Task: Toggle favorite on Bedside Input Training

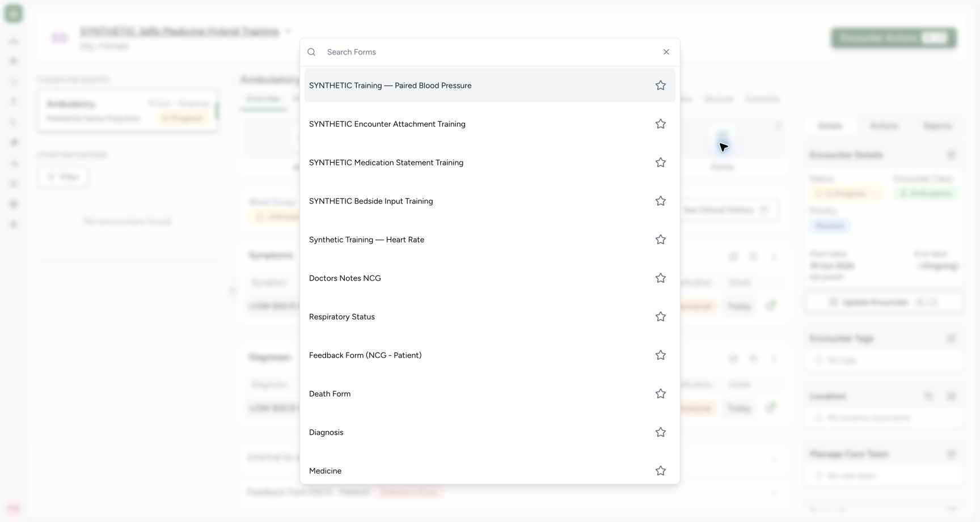Action: pos(660,201)
